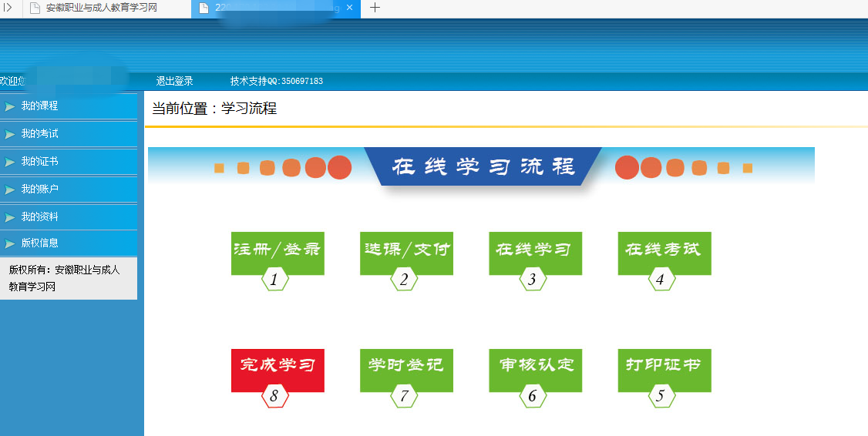The height and width of the screenshot is (436, 868).
Task: Expand 我的考试 sidebar section
Action: (x=40, y=134)
